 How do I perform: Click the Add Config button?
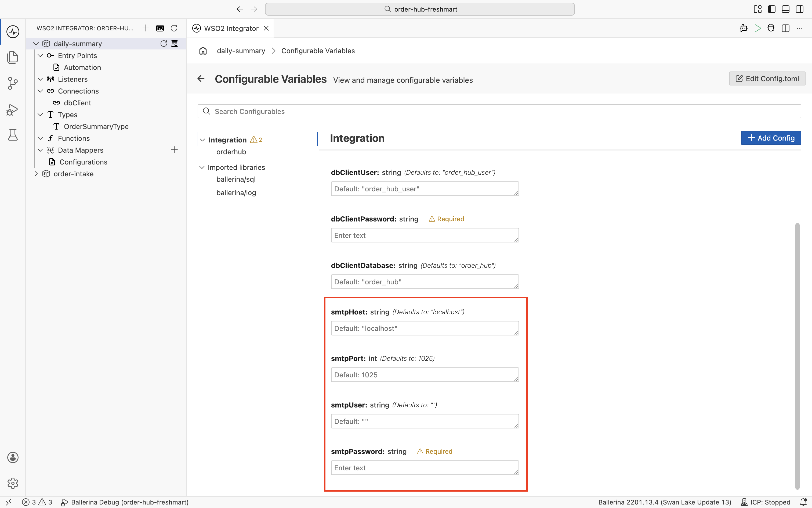771,138
